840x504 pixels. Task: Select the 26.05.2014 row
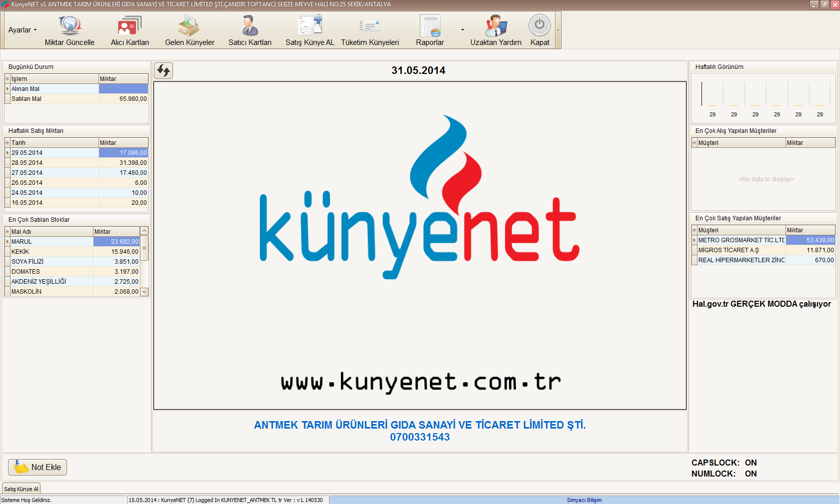tap(76, 183)
